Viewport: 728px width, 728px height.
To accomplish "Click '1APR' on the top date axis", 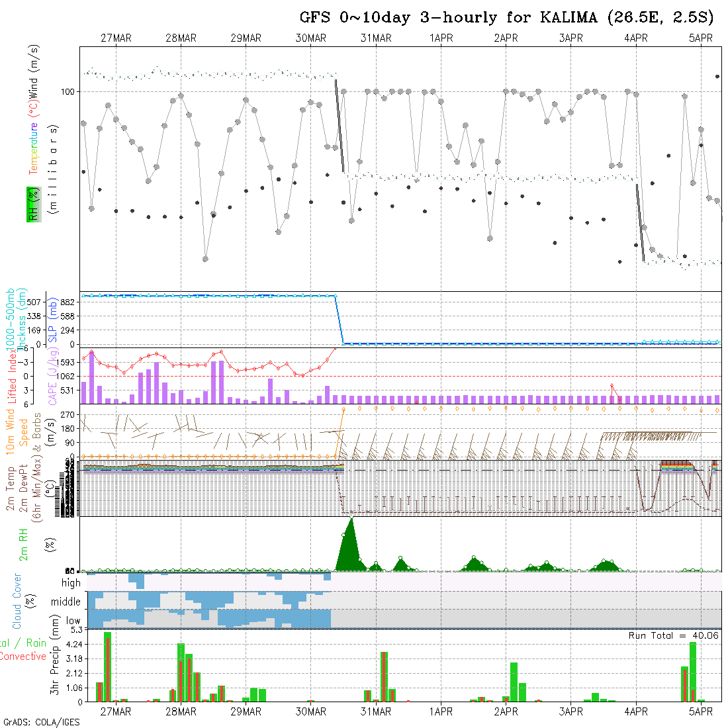I will (441, 38).
